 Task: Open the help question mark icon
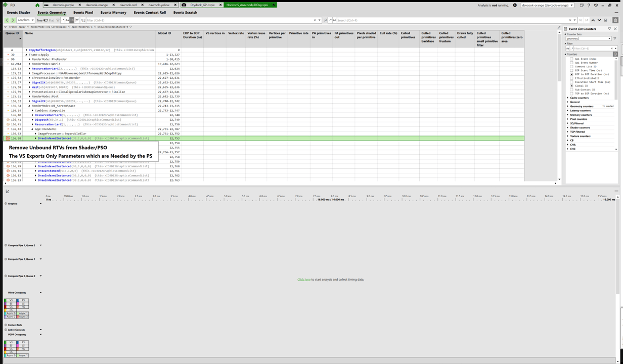pyautogui.click(x=589, y=5)
